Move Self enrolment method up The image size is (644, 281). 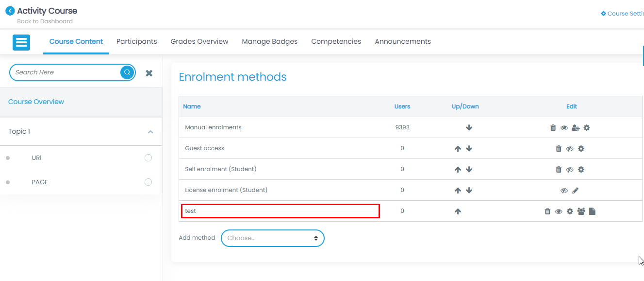coord(458,170)
